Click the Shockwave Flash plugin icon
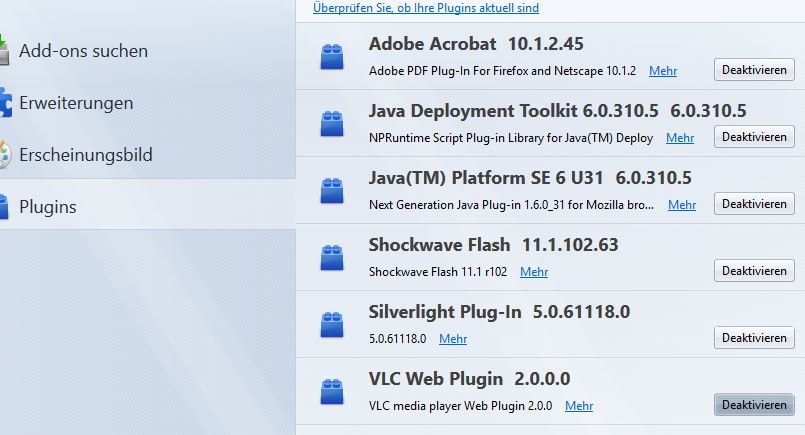Viewport: 805px width, 435px height. pyautogui.click(x=332, y=258)
